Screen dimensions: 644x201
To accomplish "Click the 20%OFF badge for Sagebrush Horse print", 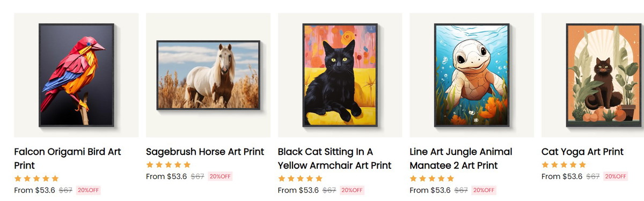I will click(220, 176).
